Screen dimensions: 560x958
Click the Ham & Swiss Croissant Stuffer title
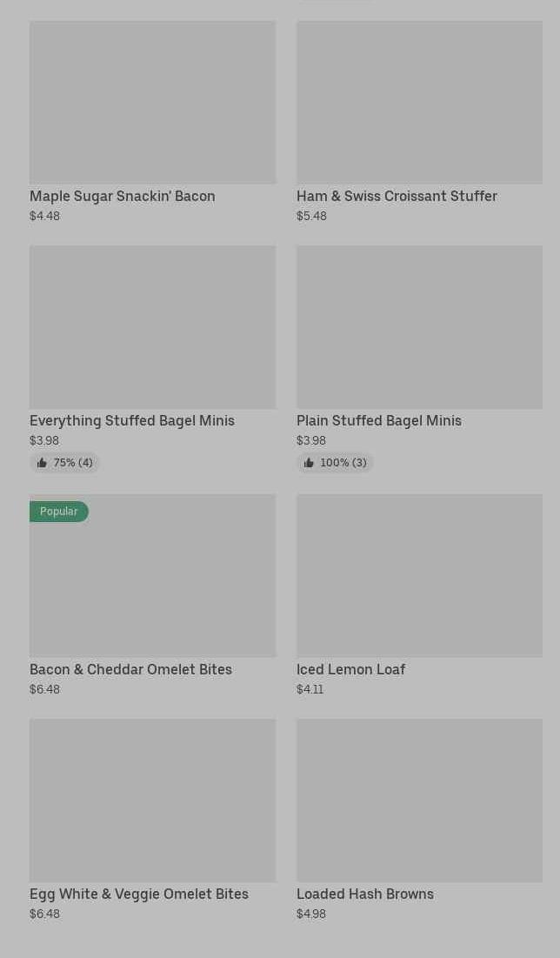coord(397,196)
